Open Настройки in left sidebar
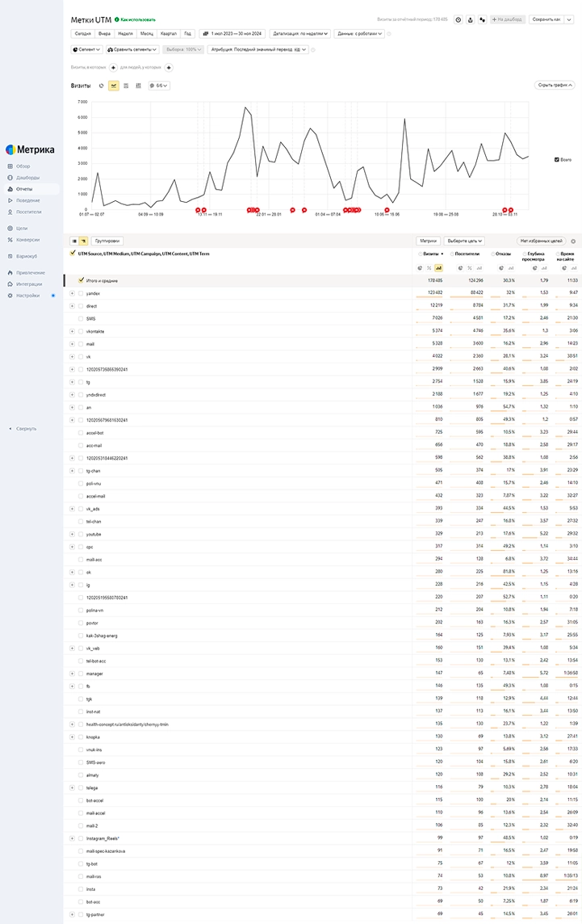582x924 pixels. click(x=27, y=296)
